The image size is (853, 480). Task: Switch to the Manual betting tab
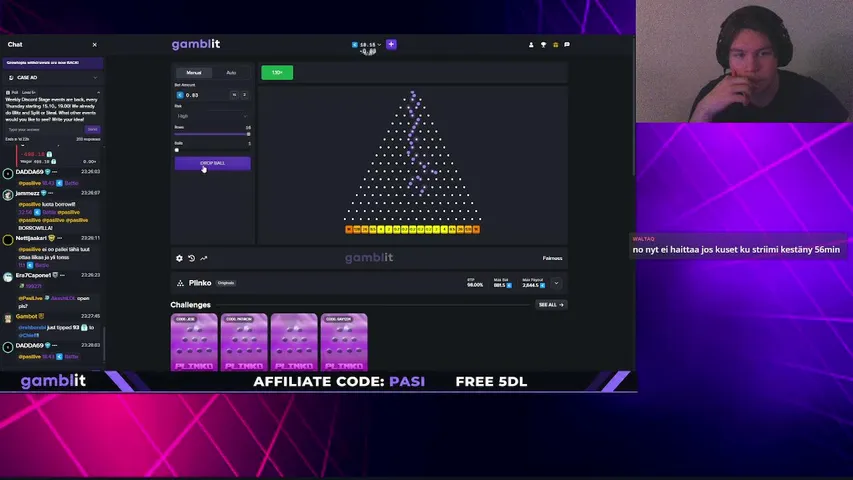point(194,72)
